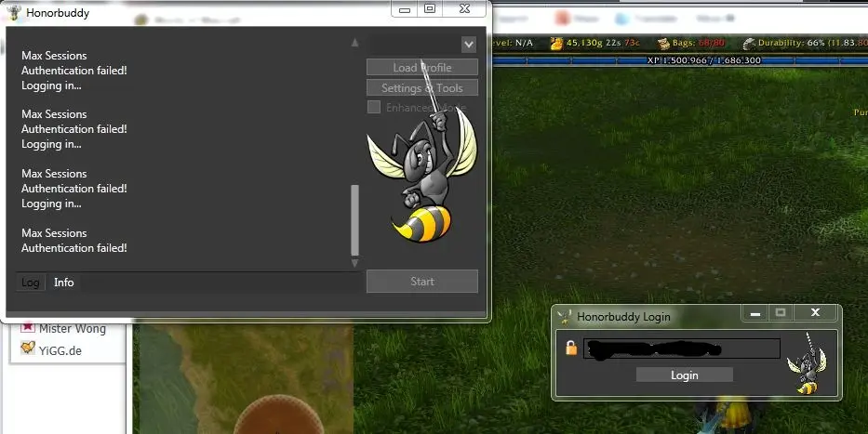Image resolution: width=868 pixels, height=434 pixels.
Task: Click the Login button
Action: 684,375
